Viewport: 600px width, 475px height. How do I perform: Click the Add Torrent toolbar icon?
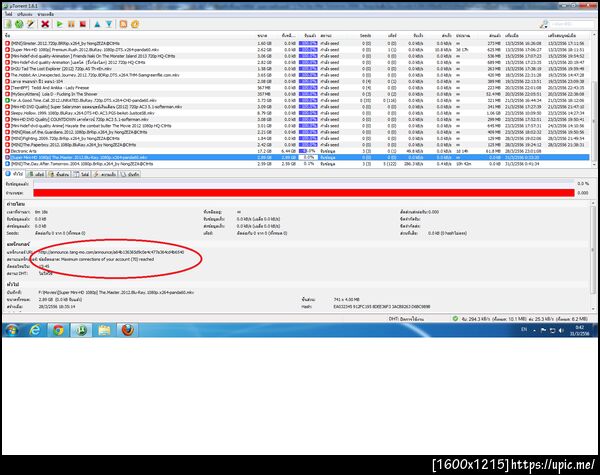coord(8,24)
